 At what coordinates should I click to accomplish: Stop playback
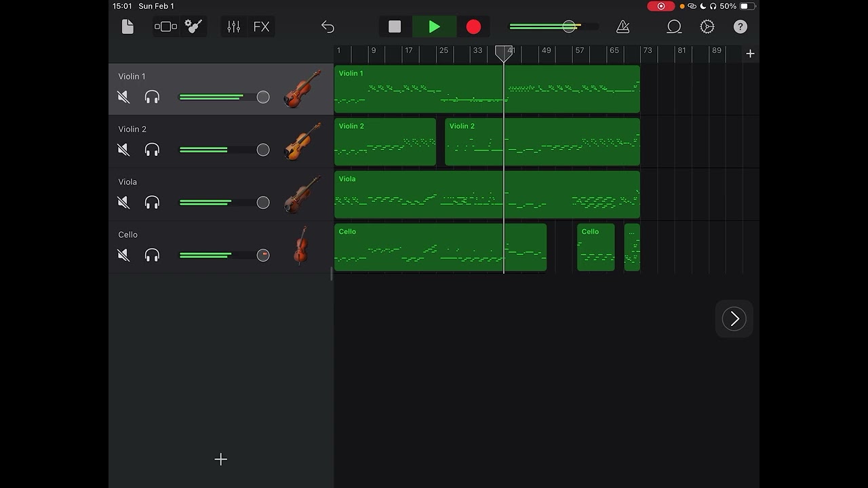395,26
